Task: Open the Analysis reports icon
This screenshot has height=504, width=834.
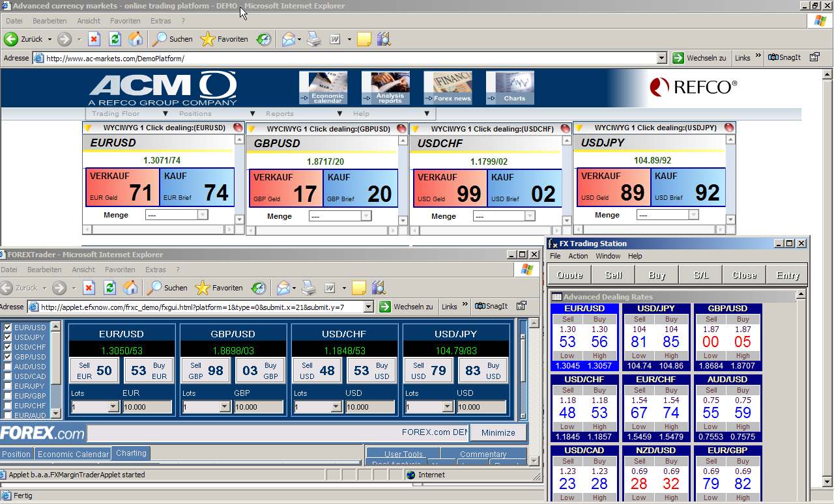Action: coord(386,87)
